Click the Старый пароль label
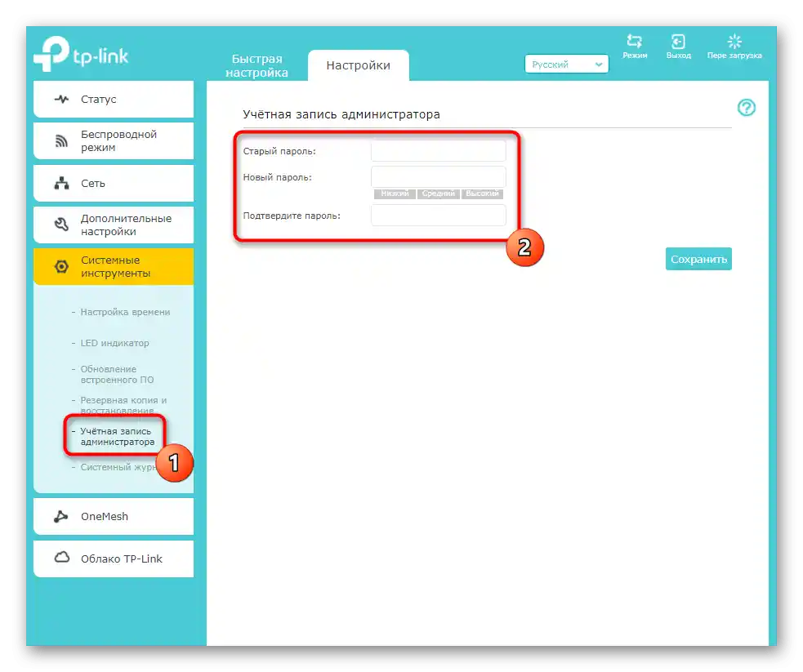The height and width of the screenshot is (672, 803). pos(279,152)
